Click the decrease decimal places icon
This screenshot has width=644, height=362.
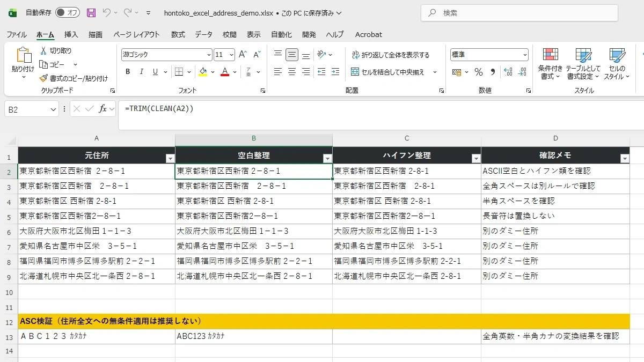[522, 72]
